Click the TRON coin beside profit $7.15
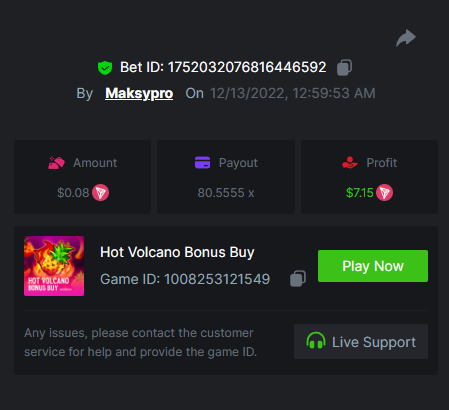The width and height of the screenshot is (449, 410). [384, 193]
